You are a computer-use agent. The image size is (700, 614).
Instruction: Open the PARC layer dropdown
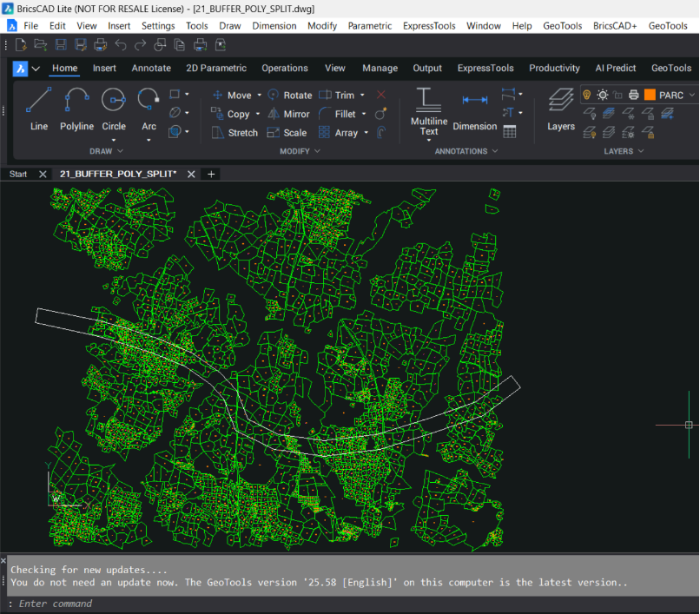[692, 95]
